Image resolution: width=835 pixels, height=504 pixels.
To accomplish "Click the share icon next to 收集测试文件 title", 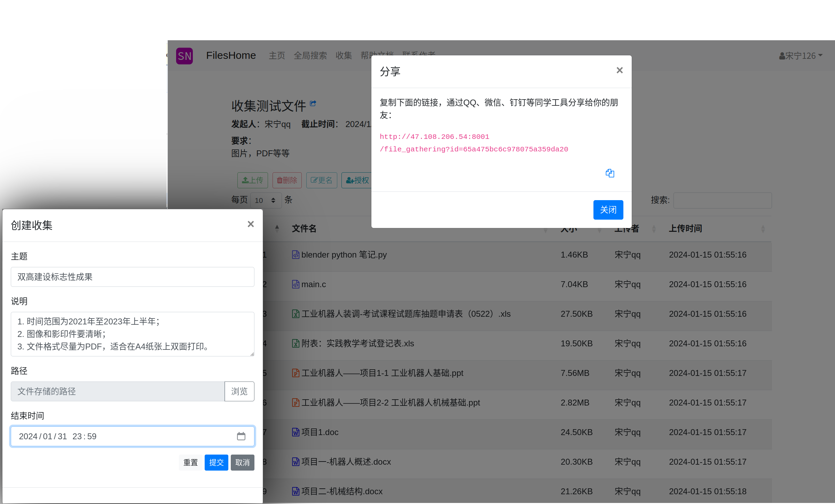I will (313, 103).
